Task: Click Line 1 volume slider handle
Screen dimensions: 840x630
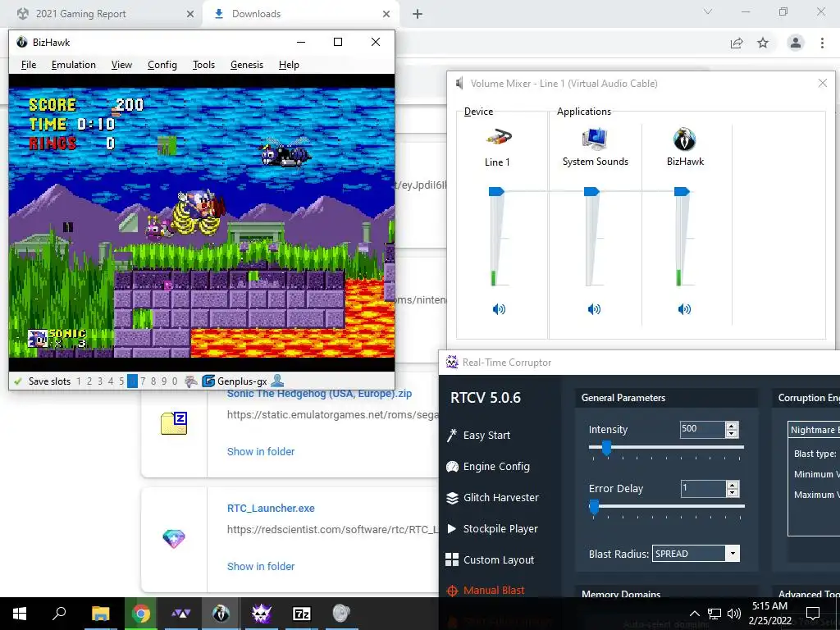Action: (x=496, y=191)
